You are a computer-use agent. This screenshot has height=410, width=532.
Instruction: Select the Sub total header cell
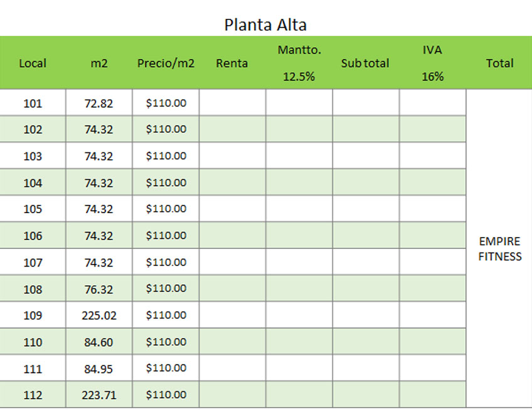[365, 63]
